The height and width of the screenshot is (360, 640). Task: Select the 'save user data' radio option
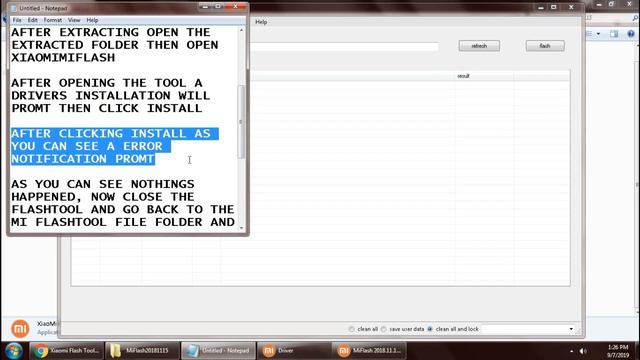[384, 329]
